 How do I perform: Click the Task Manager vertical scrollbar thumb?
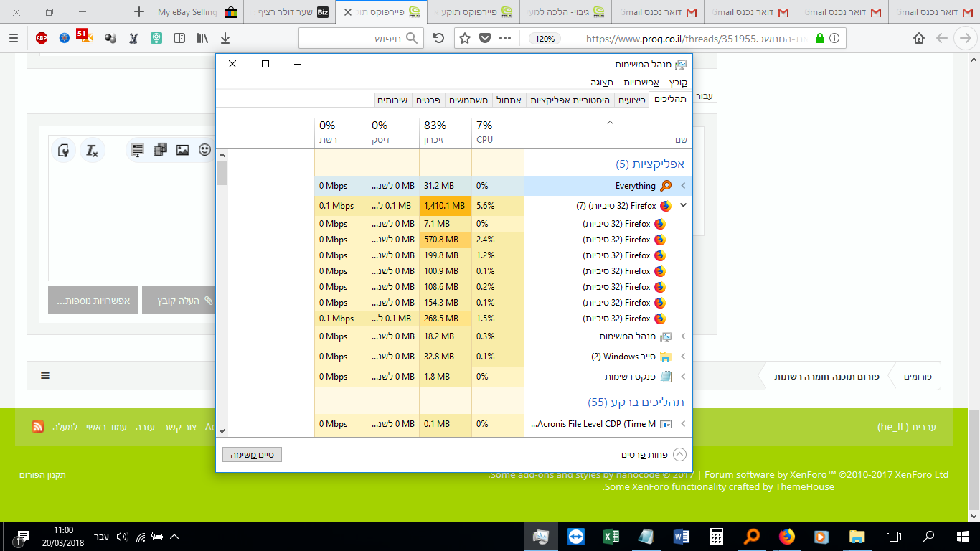tap(222, 173)
